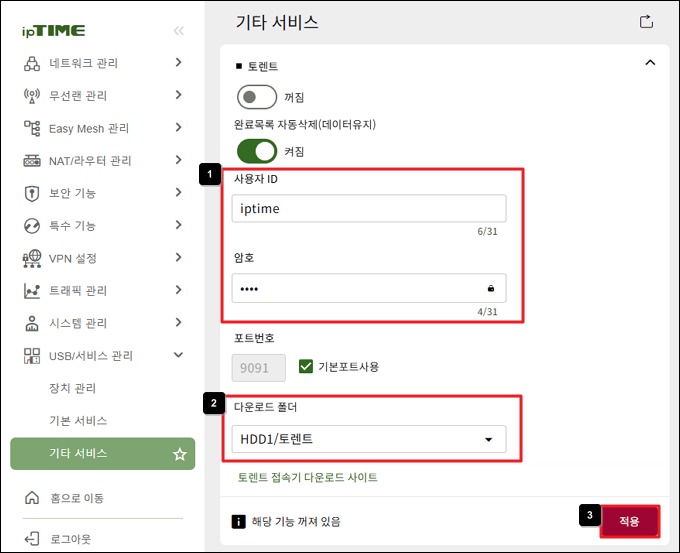Disable 완료목록 자동삭제 toggle
This screenshot has height=553, width=680.
tap(257, 151)
